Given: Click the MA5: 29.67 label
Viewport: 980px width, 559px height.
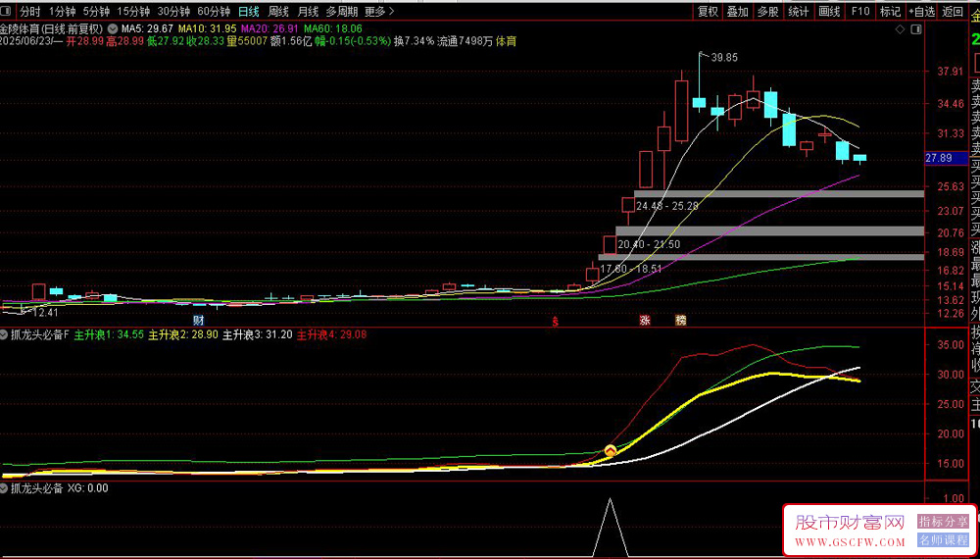Looking at the screenshot, I should 148,28.
